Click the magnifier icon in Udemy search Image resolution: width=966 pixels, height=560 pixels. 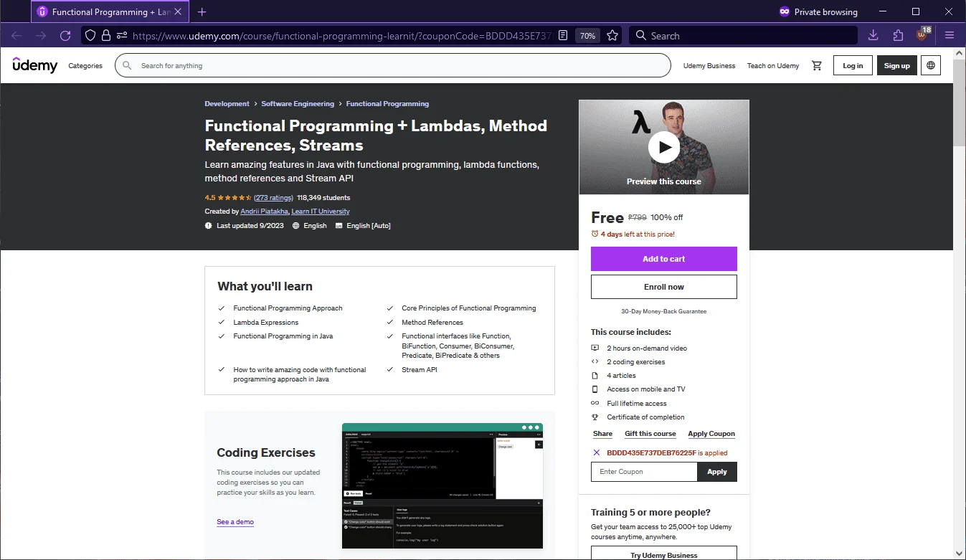[x=127, y=65]
